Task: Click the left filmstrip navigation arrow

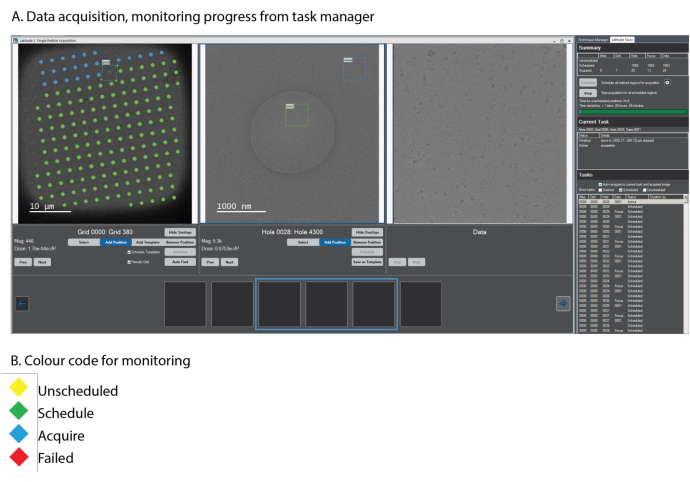Action: [x=22, y=304]
